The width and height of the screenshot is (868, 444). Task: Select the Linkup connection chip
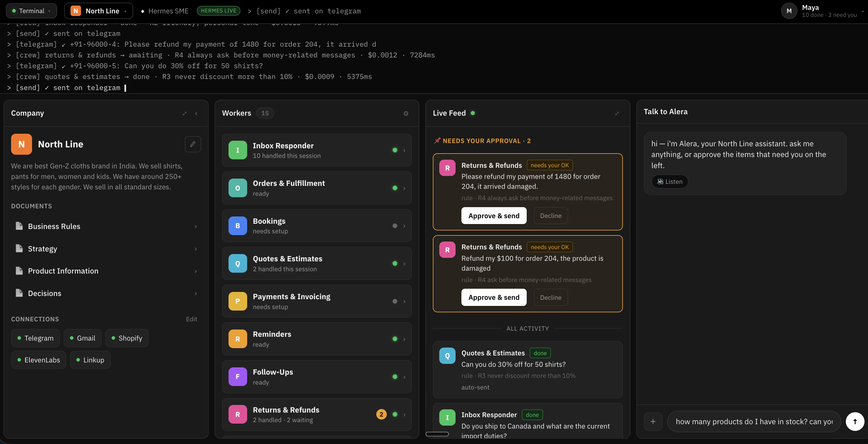90,360
